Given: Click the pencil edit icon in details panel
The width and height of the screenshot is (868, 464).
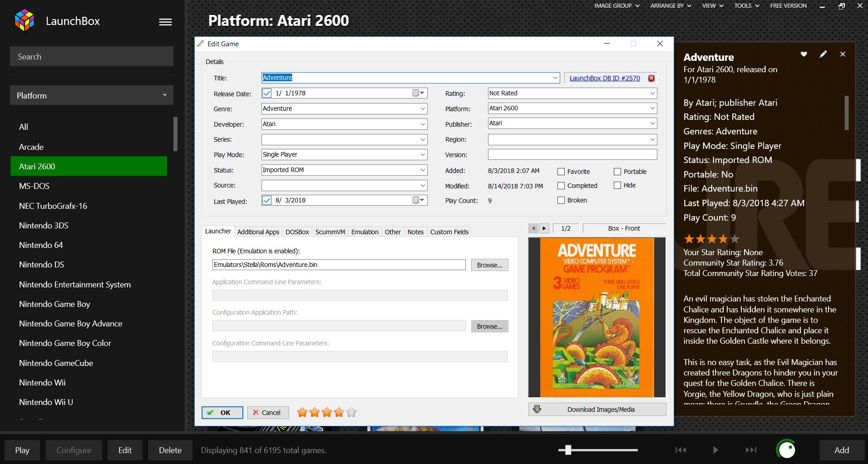Looking at the screenshot, I should (x=823, y=54).
